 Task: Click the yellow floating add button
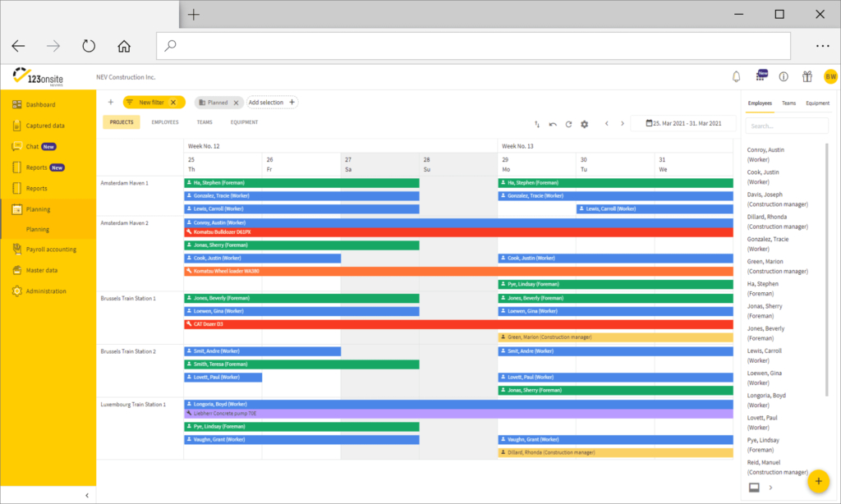tap(819, 481)
